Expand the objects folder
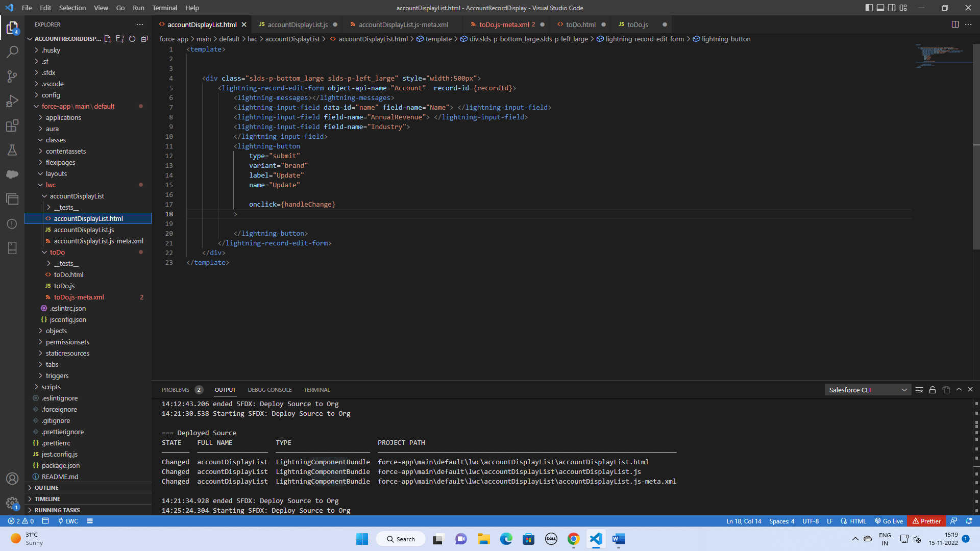Viewport: 980px width, 551px height. 56,331
